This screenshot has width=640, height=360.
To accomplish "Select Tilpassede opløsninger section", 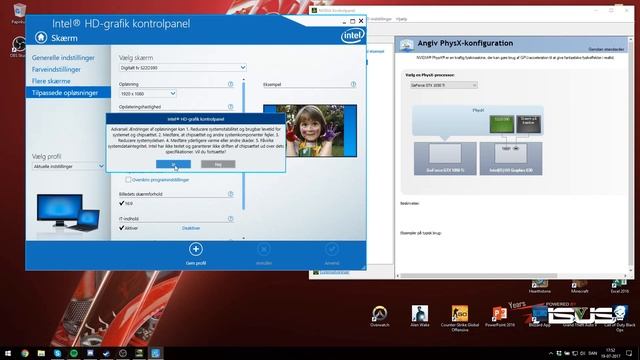I will click(x=68, y=93).
